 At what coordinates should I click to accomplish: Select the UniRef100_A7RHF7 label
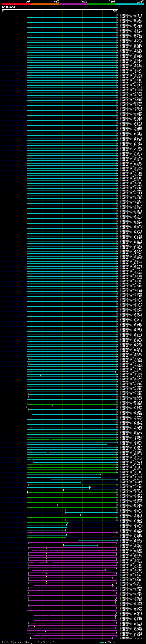point(131,77)
